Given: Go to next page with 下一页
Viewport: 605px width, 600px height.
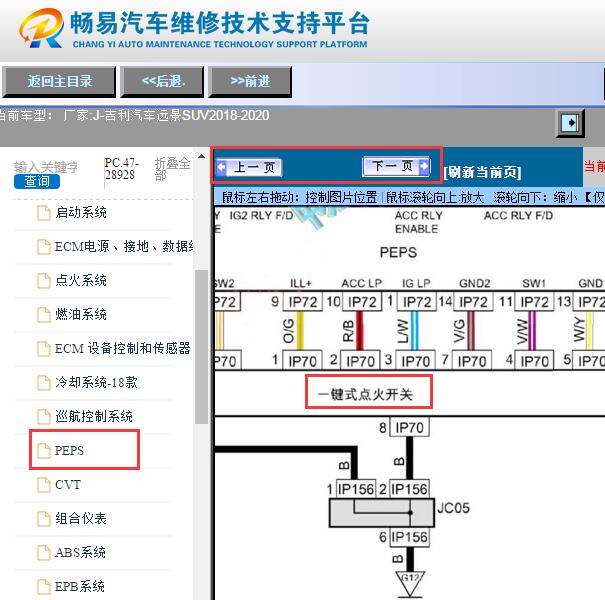Looking at the screenshot, I should click(396, 166).
